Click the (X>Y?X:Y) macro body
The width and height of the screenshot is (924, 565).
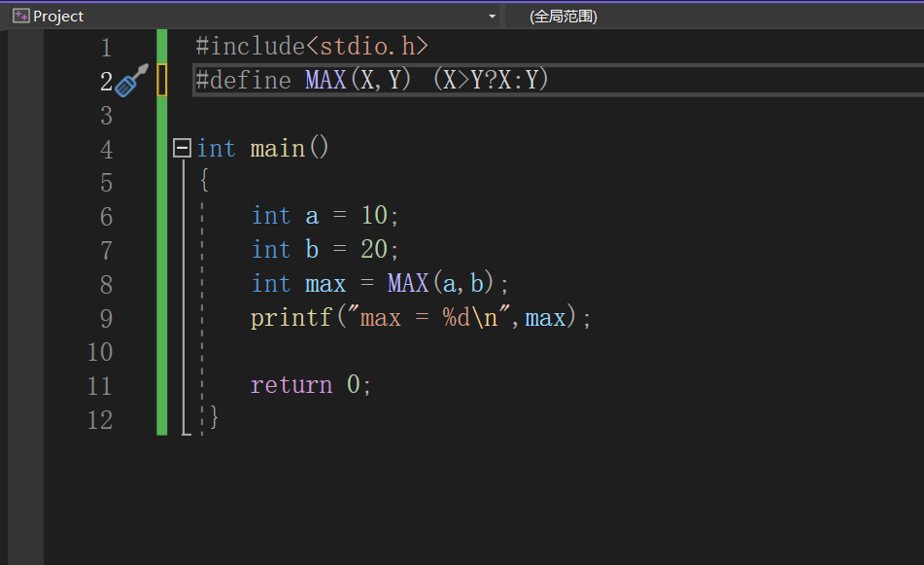coord(491,80)
